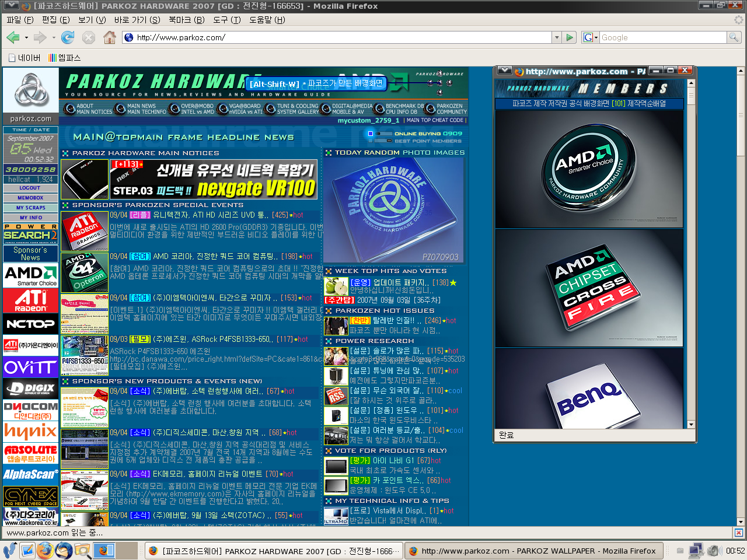Go back using the green back arrow
This screenshot has width=747, height=560.
(x=13, y=37)
